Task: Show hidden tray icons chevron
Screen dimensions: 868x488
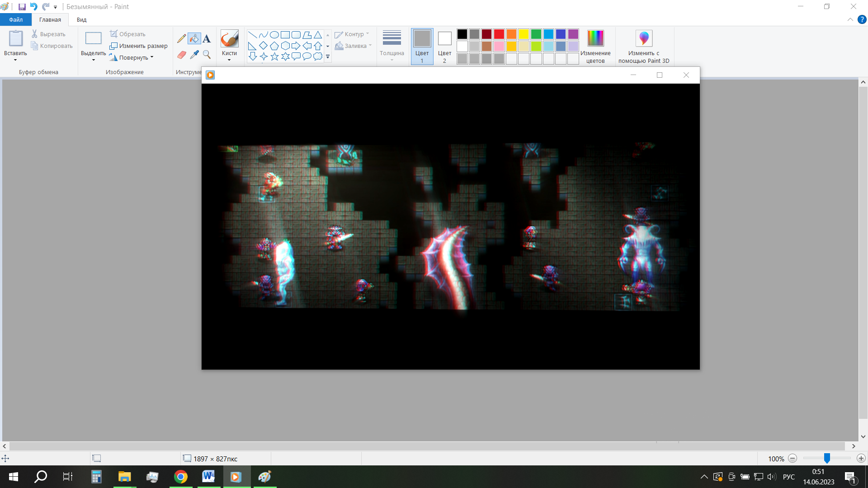Action: point(704,477)
